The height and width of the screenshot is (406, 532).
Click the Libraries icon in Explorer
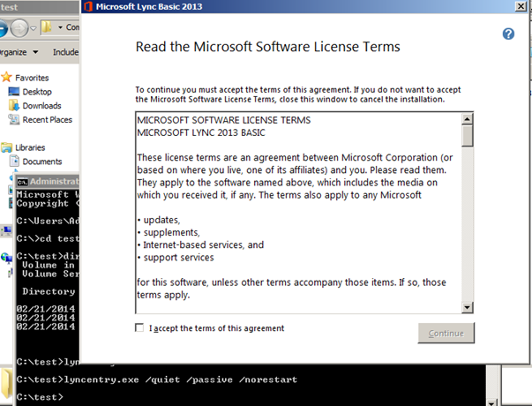6,147
